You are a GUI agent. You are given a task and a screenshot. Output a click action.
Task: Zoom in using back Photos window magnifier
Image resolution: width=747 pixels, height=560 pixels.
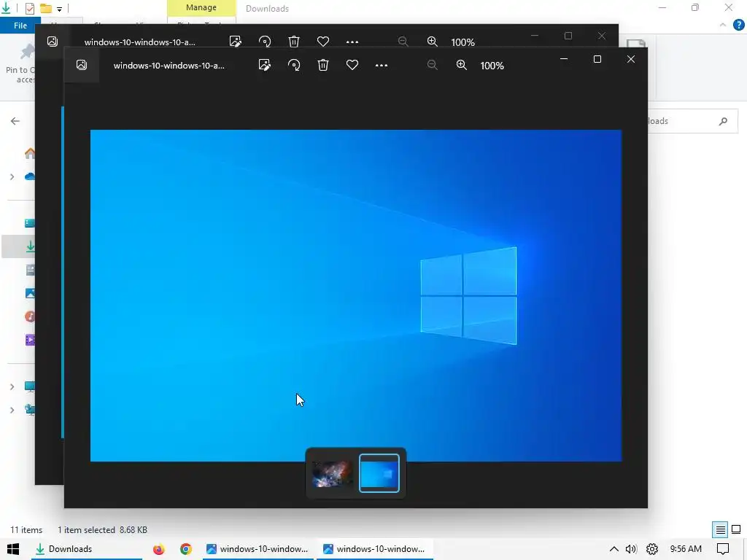click(432, 42)
